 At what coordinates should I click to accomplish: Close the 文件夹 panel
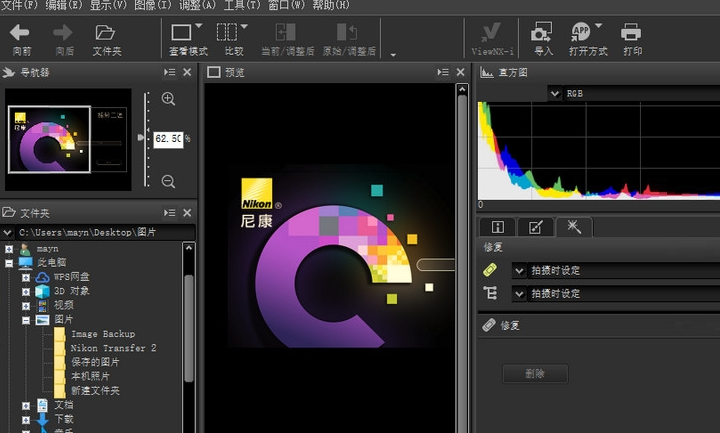(187, 213)
